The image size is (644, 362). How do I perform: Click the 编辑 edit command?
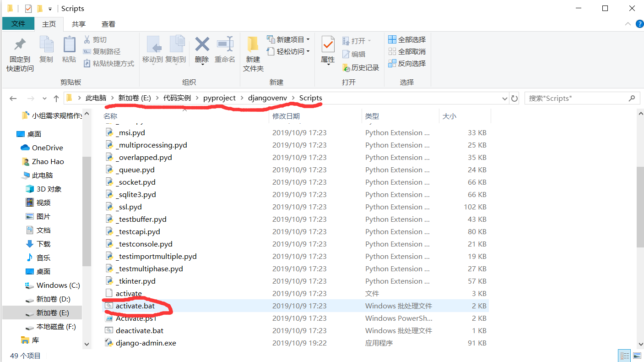[x=354, y=54]
